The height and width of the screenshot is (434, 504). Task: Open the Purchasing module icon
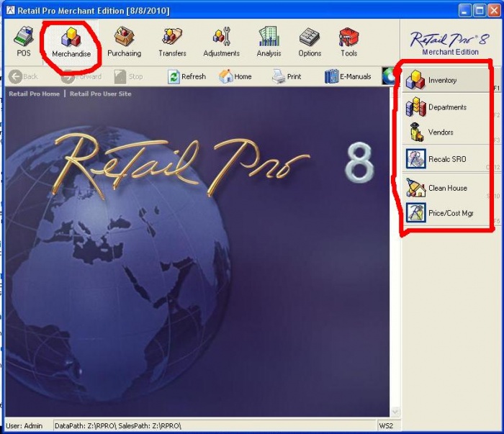click(124, 42)
